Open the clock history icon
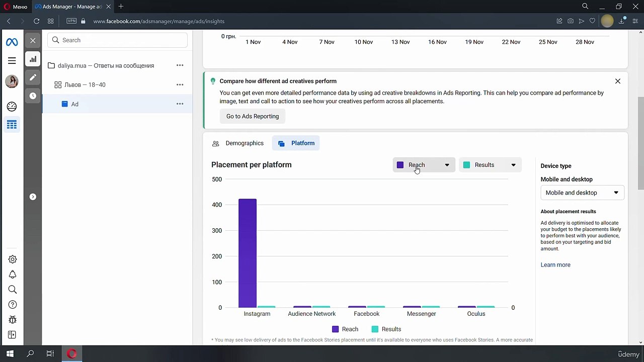 (x=33, y=96)
